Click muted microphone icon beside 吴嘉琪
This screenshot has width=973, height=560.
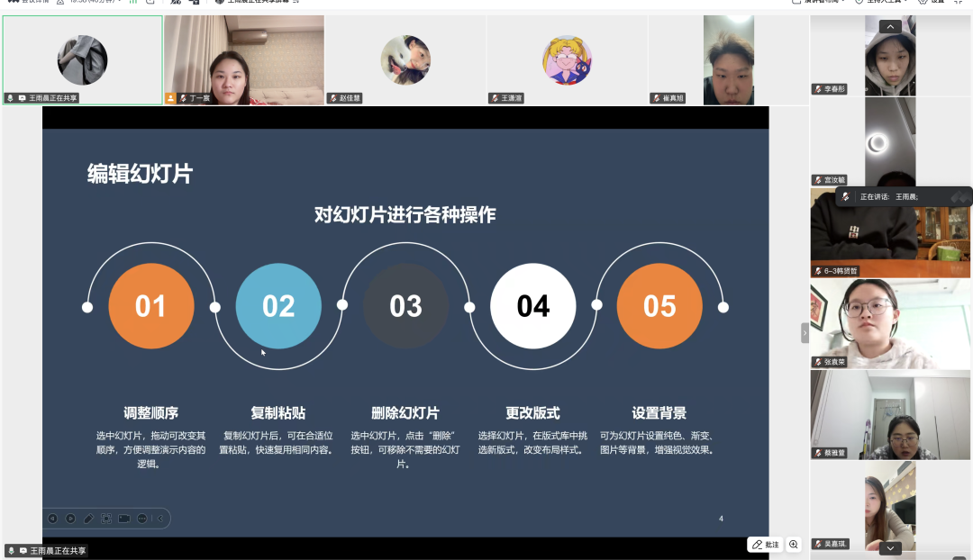click(x=817, y=544)
